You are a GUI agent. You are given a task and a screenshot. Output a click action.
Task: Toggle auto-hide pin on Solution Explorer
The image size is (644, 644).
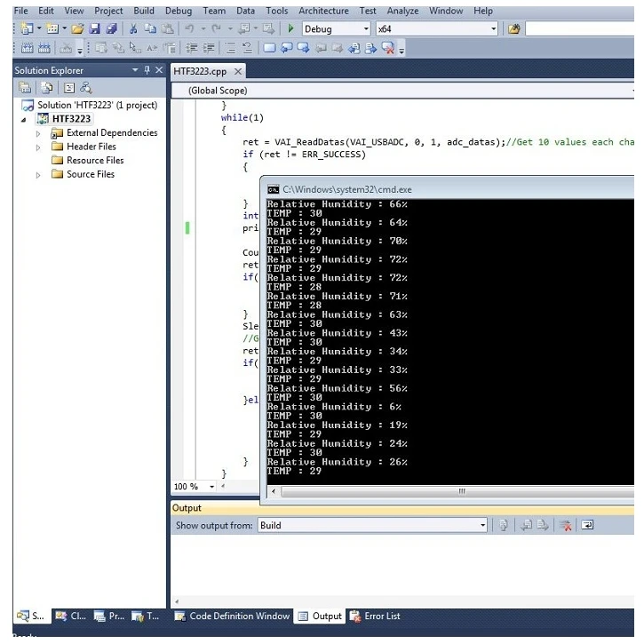[x=147, y=70]
